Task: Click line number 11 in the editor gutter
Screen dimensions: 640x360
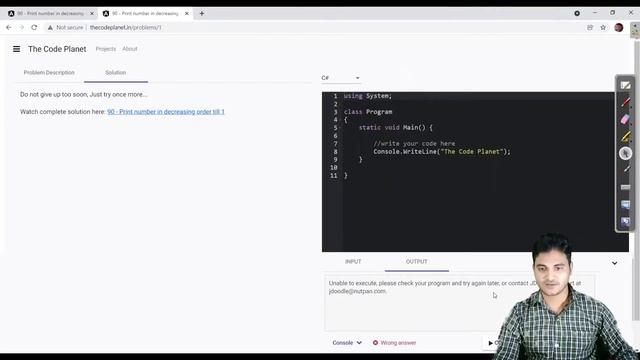Action: 334,176
